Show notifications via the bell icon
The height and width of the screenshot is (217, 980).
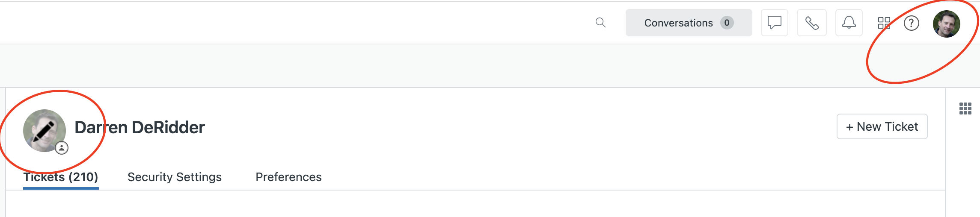pyautogui.click(x=849, y=23)
